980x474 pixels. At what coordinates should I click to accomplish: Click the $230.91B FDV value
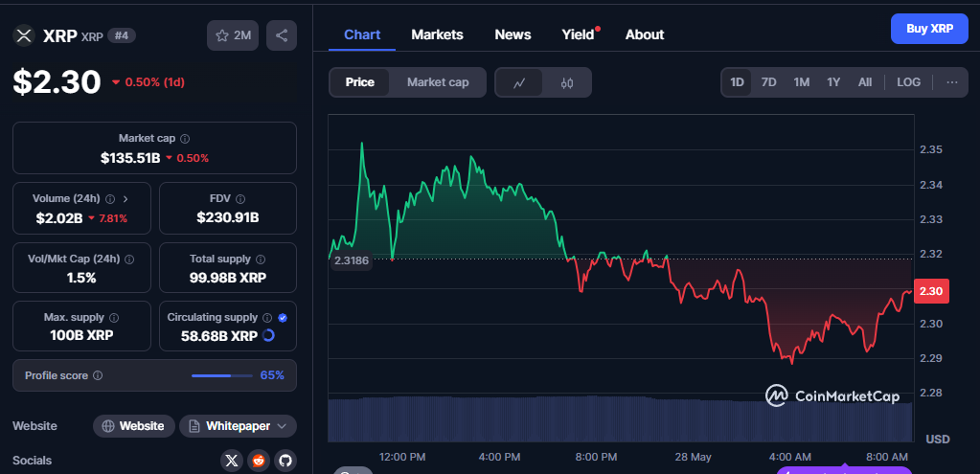tap(227, 218)
